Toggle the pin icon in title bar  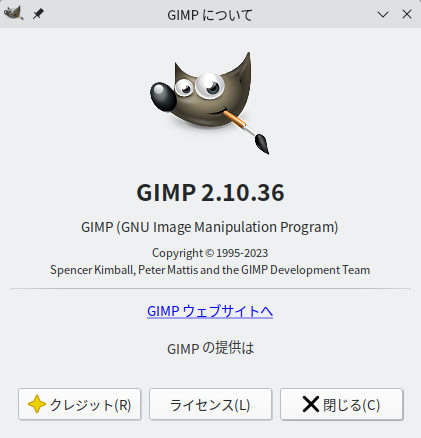coord(38,14)
